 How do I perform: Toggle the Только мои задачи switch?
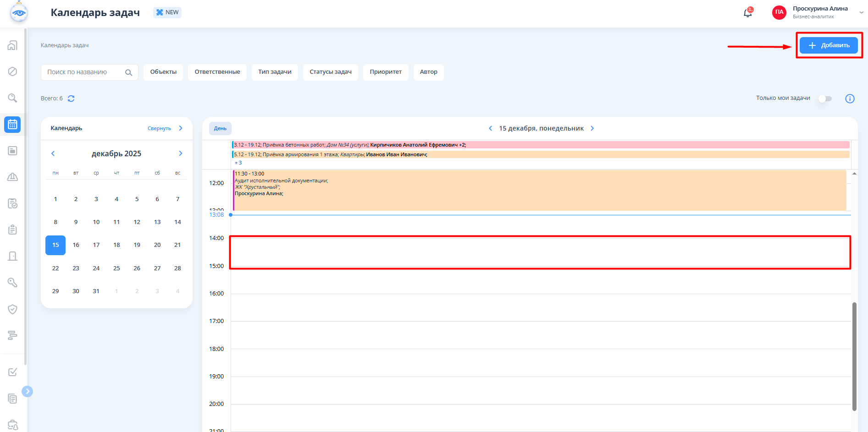(x=825, y=98)
